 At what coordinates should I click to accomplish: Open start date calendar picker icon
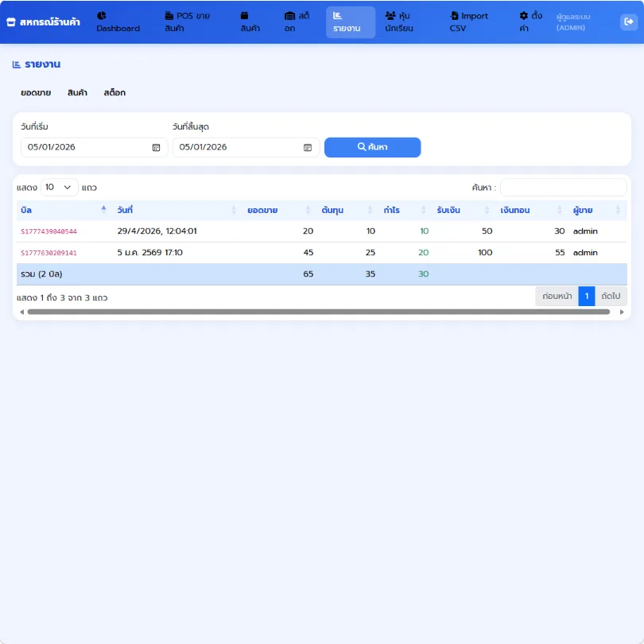(156, 147)
